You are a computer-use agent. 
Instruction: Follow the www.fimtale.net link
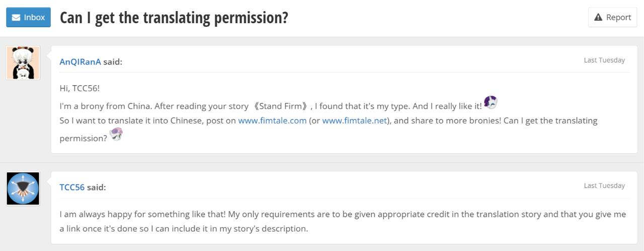354,121
